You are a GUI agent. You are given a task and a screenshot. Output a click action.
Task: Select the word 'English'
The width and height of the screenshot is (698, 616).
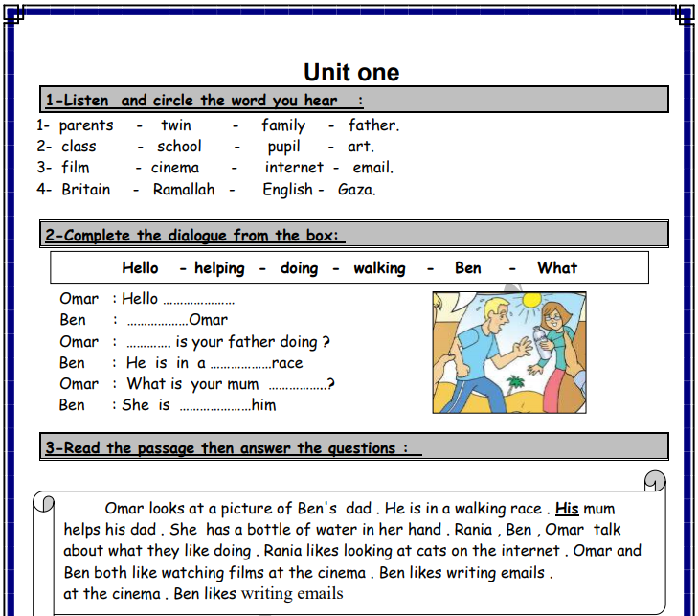[287, 190]
